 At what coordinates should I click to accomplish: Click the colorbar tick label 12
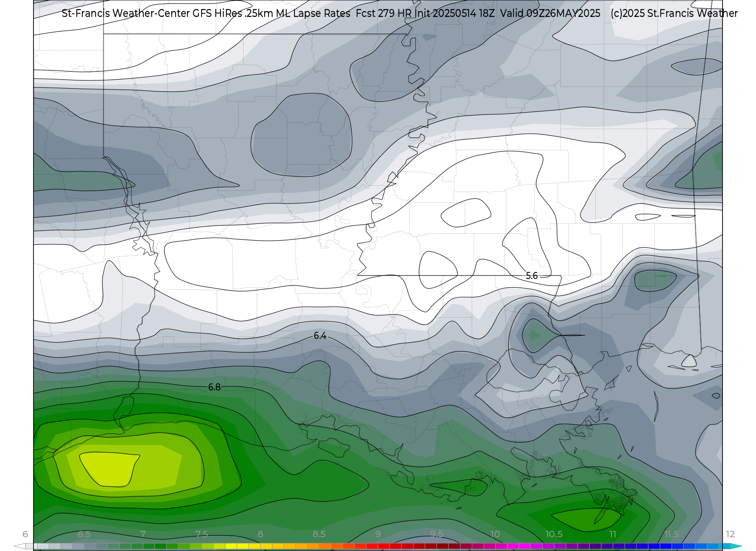click(x=730, y=534)
